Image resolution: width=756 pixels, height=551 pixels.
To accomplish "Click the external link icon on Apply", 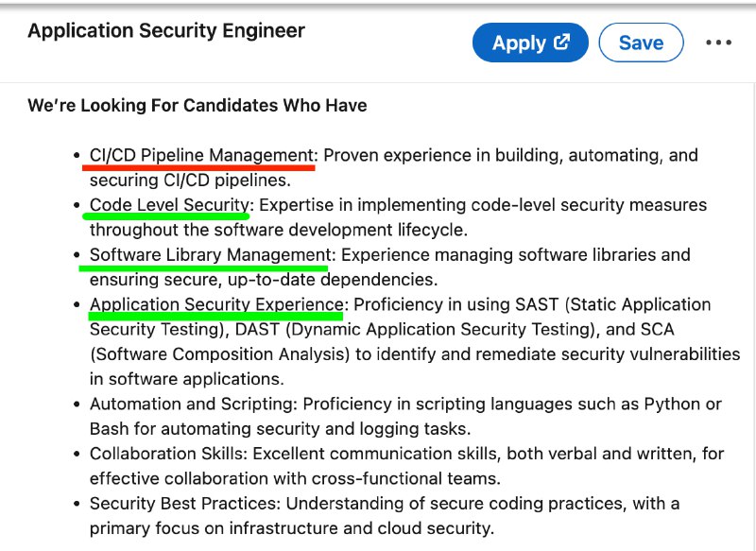I will (x=561, y=42).
